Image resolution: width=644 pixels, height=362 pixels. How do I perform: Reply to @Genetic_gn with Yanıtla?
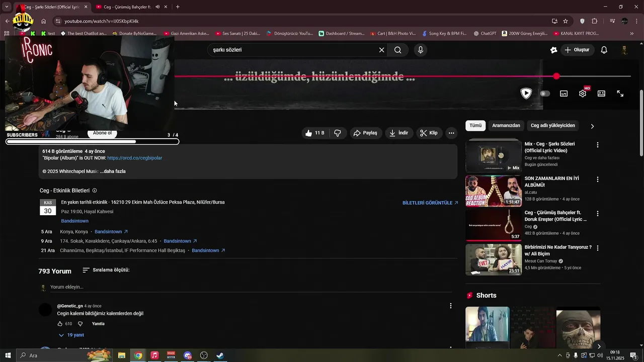coord(98,324)
